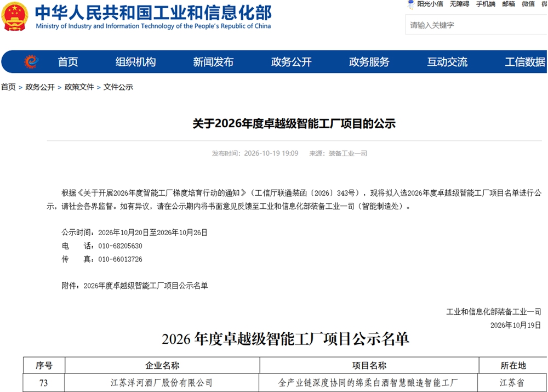Screen dimensions: 548x392
Task: Click the 阳光小信 link
Action: (430, 4)
